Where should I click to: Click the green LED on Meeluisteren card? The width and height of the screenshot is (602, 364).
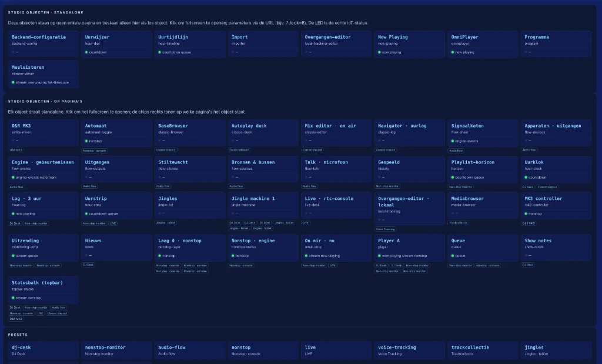13,82
